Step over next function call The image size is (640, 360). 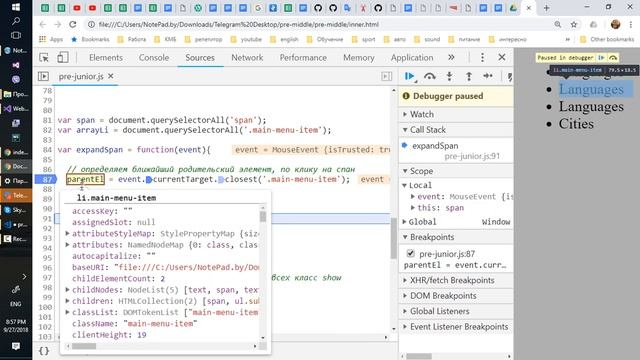pyautogui.click(x=429, y=76)
